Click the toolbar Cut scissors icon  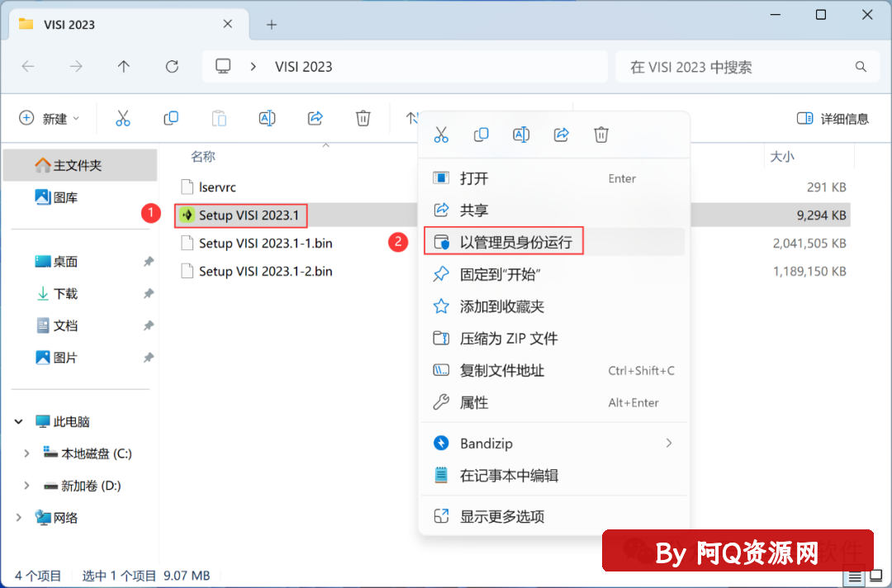pyautogui.click(x=123, y=118)
